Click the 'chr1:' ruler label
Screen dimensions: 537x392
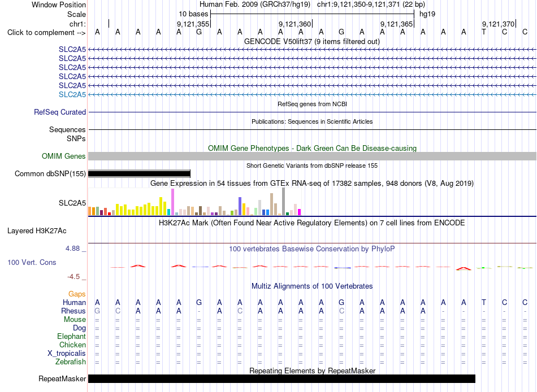[x=77, y=24]
